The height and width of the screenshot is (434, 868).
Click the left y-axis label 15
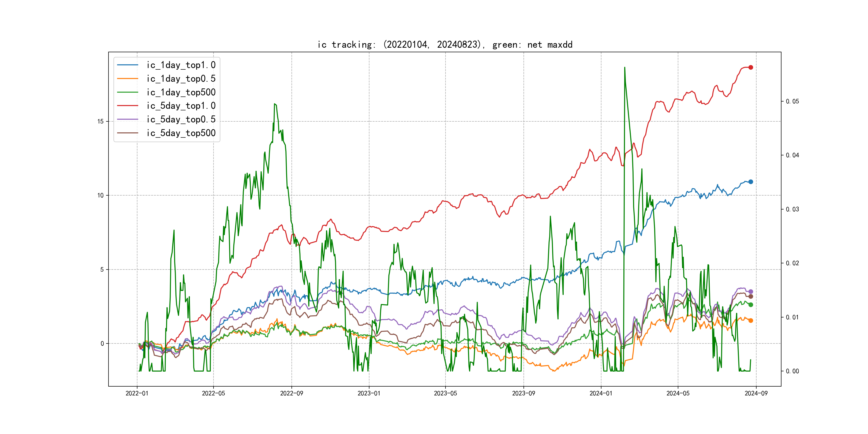pyautogui.click(x=100, y=121)
